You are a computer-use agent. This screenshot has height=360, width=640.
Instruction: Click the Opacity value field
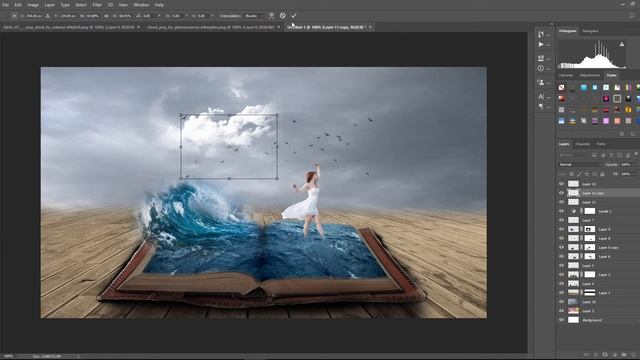[626, 164]
